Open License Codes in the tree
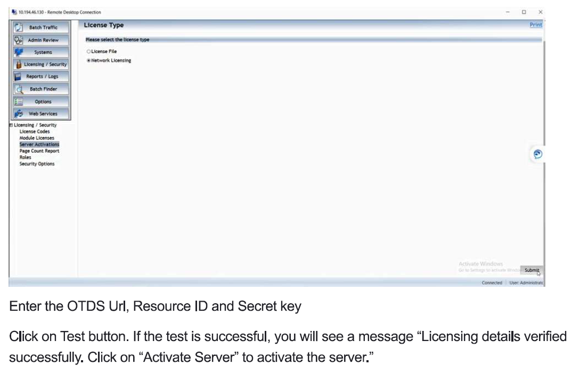This screenshot has width=588, height=382. (35, 131)
